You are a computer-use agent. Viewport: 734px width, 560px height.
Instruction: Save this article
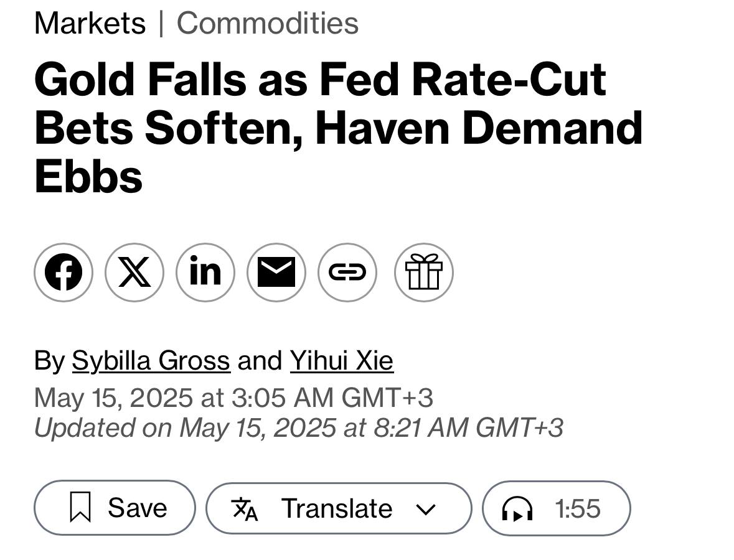tap(115, 508)
